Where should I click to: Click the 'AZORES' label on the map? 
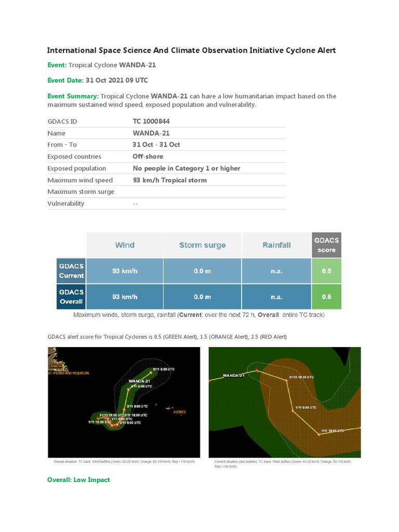179,412
